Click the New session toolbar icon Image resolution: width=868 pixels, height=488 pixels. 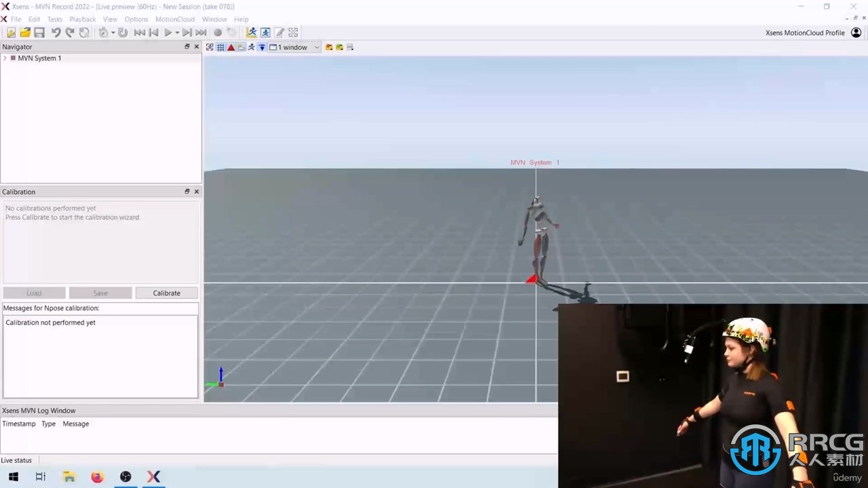coord(11,33)
